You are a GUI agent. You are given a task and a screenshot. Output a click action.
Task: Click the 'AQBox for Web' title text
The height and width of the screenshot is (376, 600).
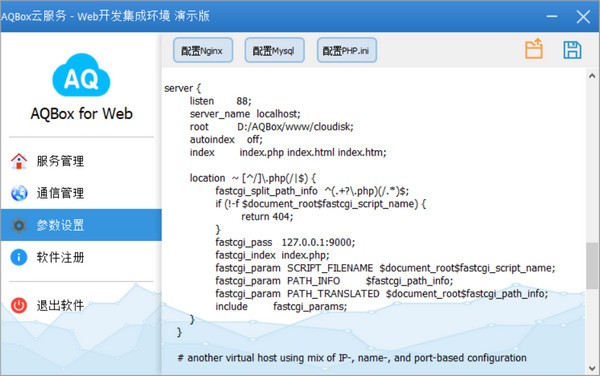coord(82,114)
